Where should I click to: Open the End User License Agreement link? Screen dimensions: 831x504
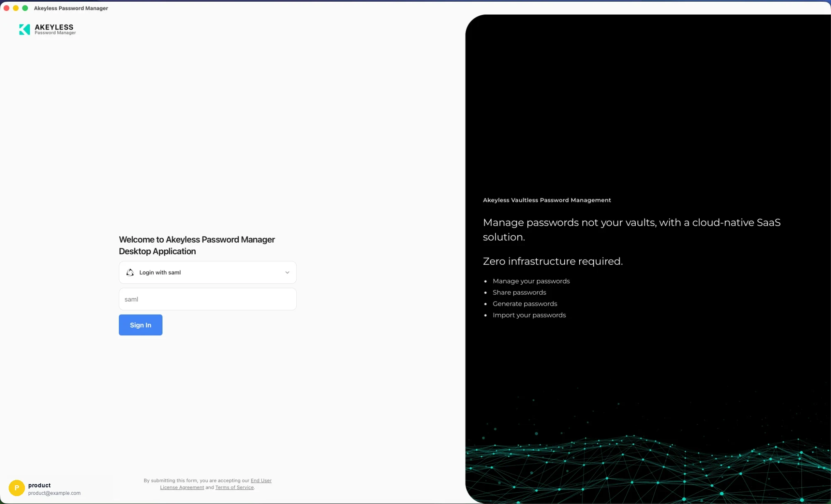(x=216, y=484)
